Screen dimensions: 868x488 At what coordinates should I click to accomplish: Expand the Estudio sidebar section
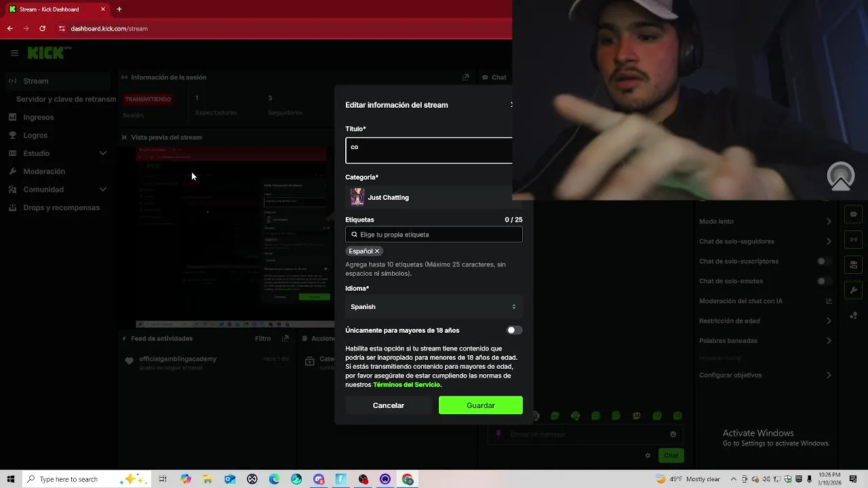coord(103,153)
